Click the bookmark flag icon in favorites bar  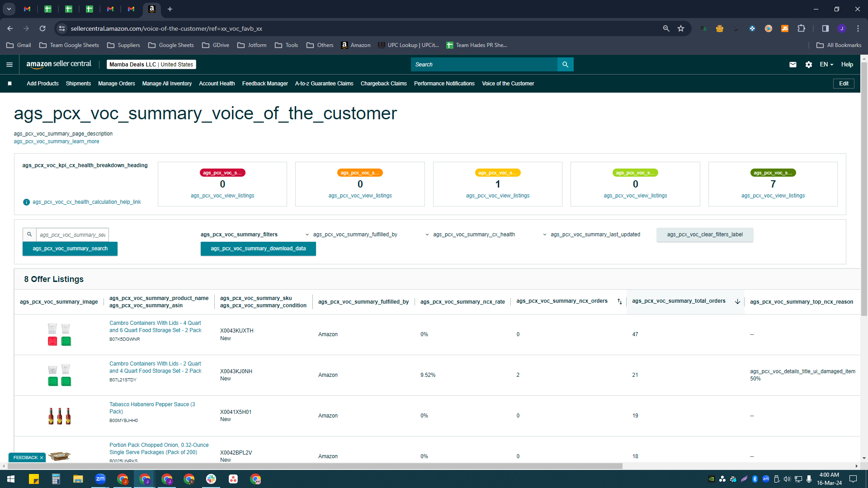click(9, 84)
